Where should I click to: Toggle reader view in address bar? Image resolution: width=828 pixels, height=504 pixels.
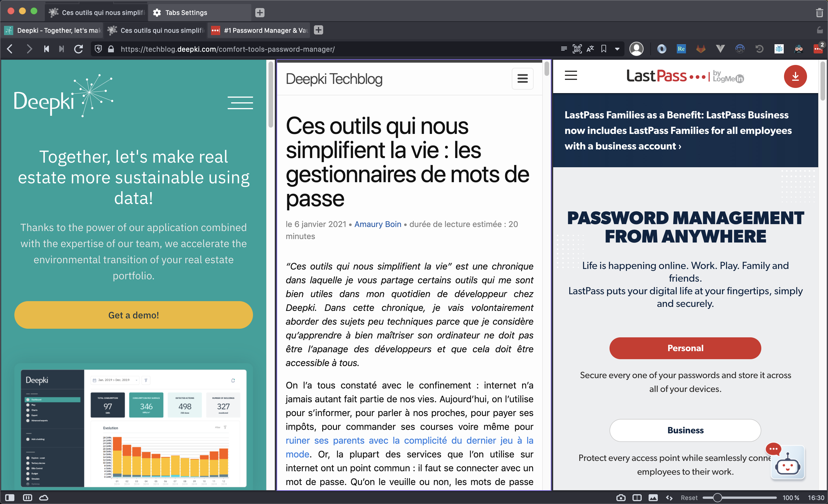tap(564, 49)
